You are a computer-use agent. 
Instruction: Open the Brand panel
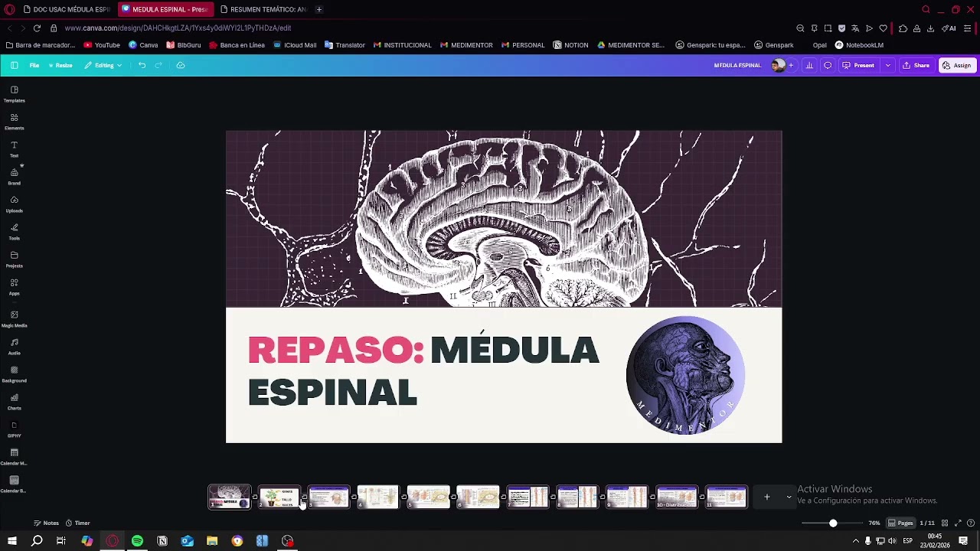click(14, 176)
